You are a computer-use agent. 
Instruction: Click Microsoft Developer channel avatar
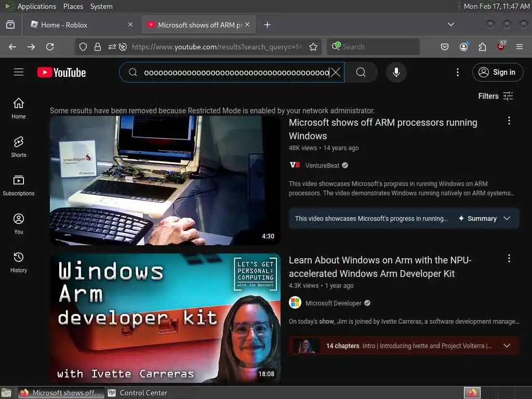pos(295,303)
